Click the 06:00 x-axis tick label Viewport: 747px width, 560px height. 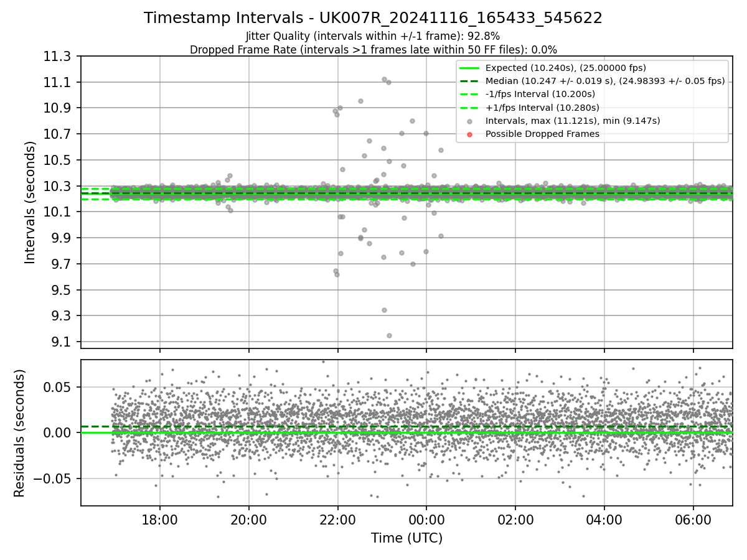(693, 520)
